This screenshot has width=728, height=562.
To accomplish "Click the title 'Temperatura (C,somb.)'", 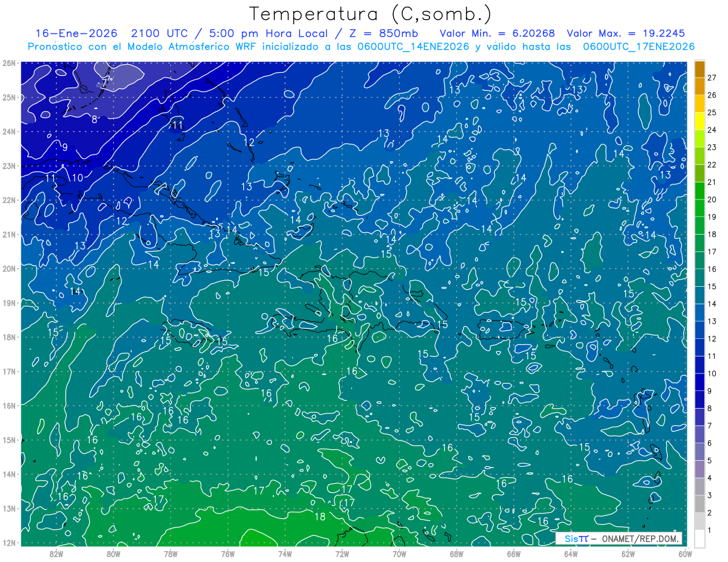I will click(x=370, y=15).
